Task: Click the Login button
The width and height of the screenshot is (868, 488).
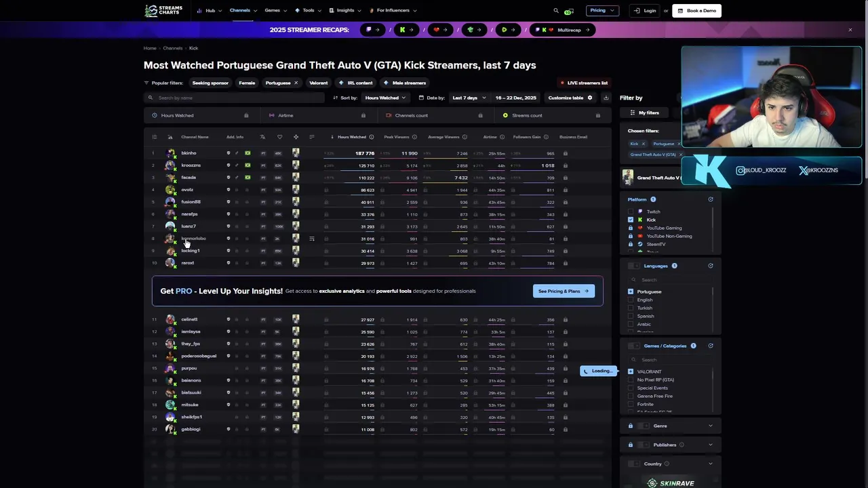Action: (645, 10)
